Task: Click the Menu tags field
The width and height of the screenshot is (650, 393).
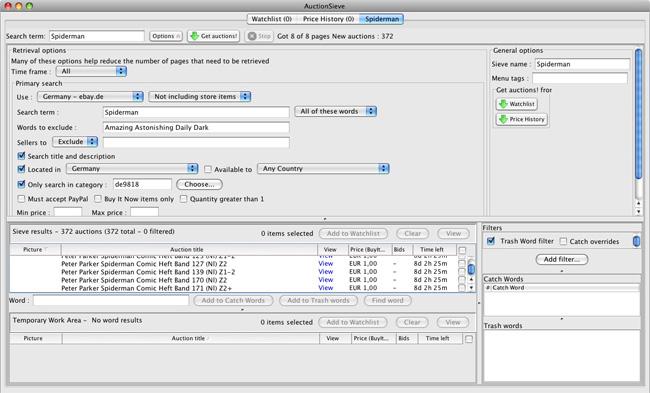Action: point(580,78)
